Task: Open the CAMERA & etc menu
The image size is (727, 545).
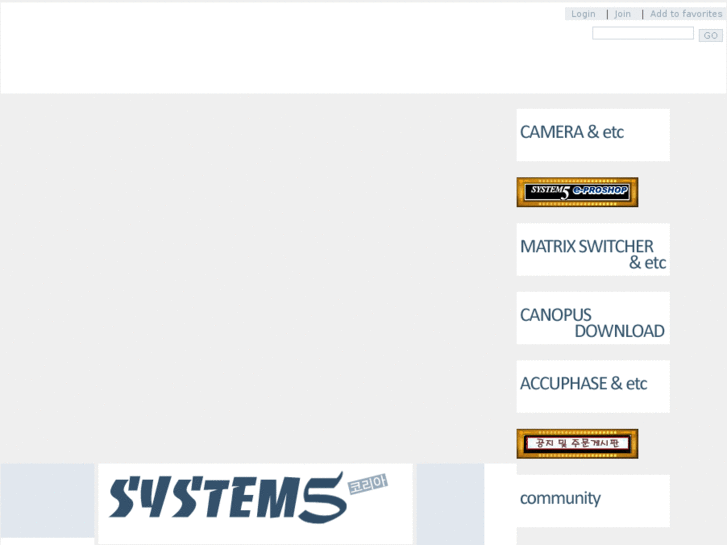Action: point(593,135)
